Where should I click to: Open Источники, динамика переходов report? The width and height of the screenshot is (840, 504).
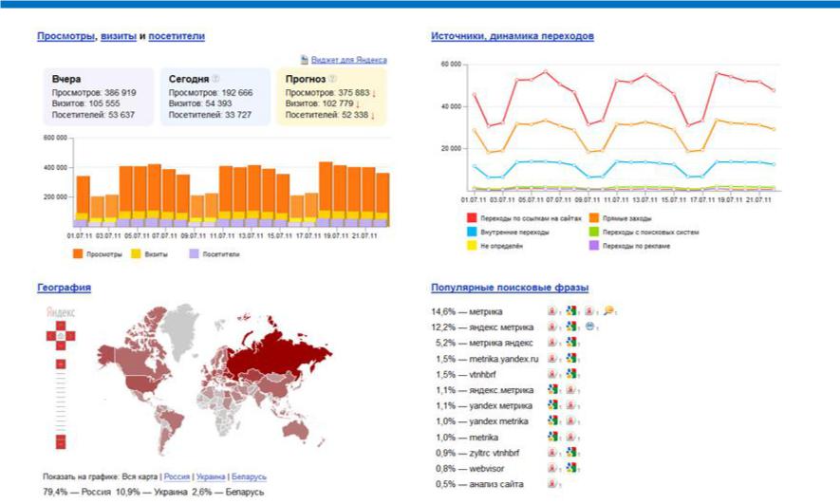[513, 36]
